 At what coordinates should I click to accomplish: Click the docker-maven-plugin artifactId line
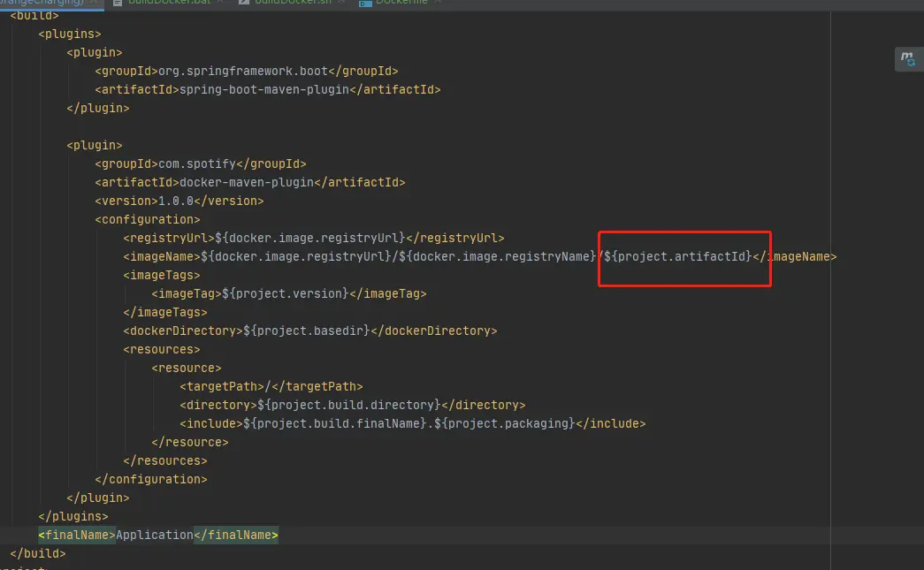point(250,183)
